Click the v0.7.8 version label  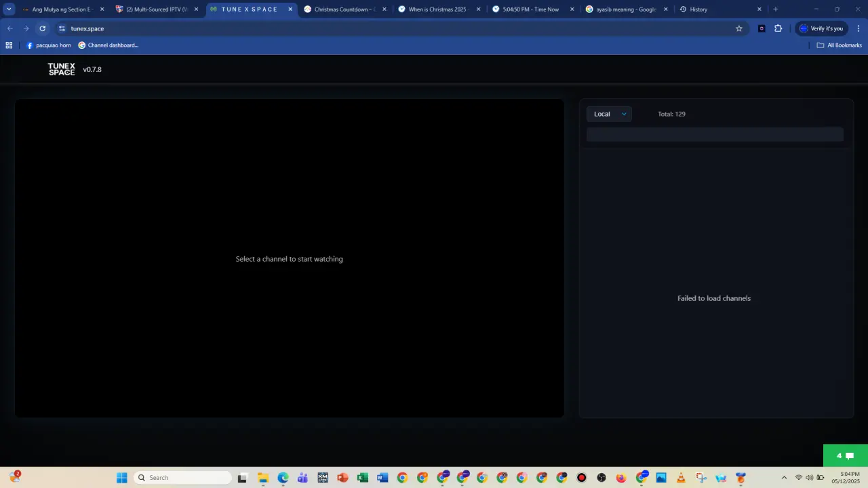click(92, 69)
